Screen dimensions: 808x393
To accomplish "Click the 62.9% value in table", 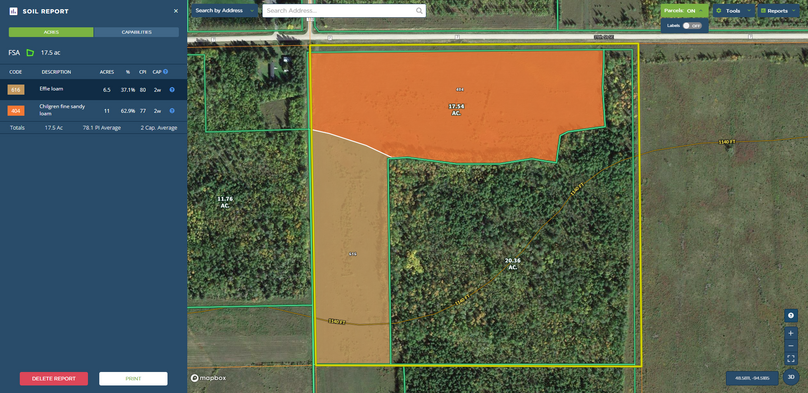I will coord(128,110).
